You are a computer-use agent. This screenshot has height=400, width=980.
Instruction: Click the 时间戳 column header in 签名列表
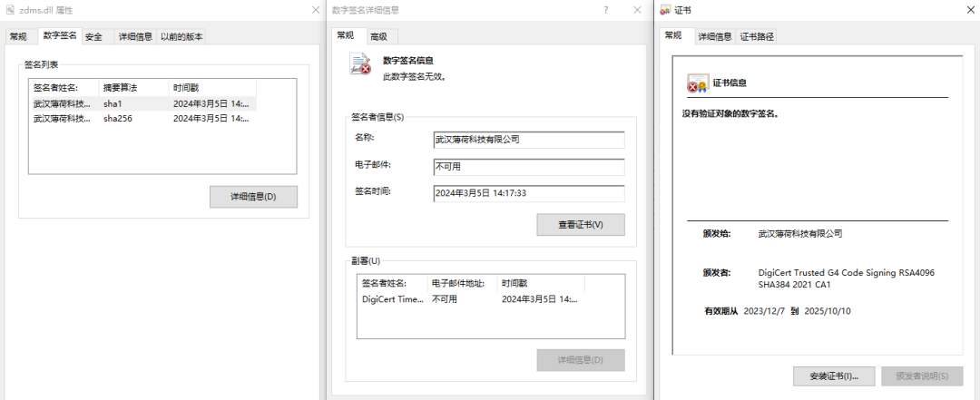click(x=212, y=88)
